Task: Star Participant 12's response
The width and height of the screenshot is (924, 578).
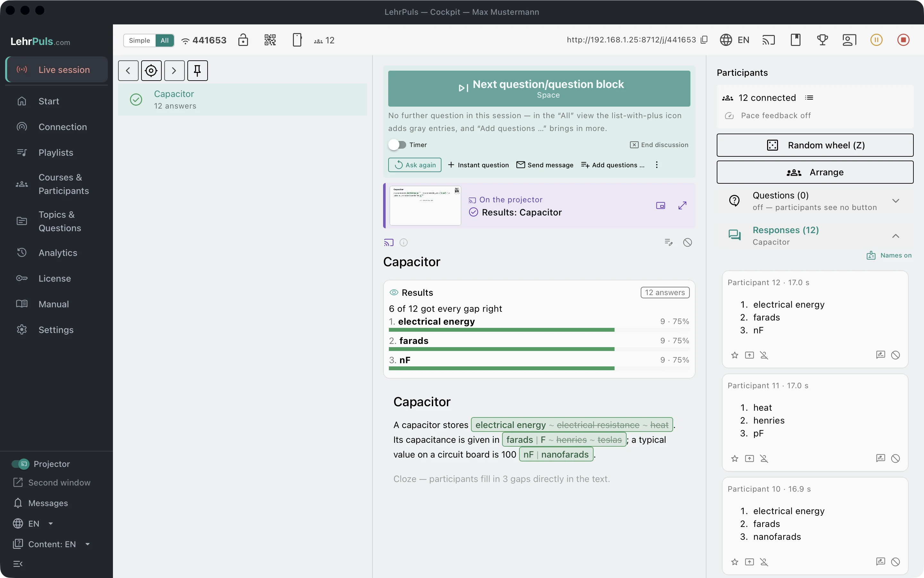Action: [735, 355]
